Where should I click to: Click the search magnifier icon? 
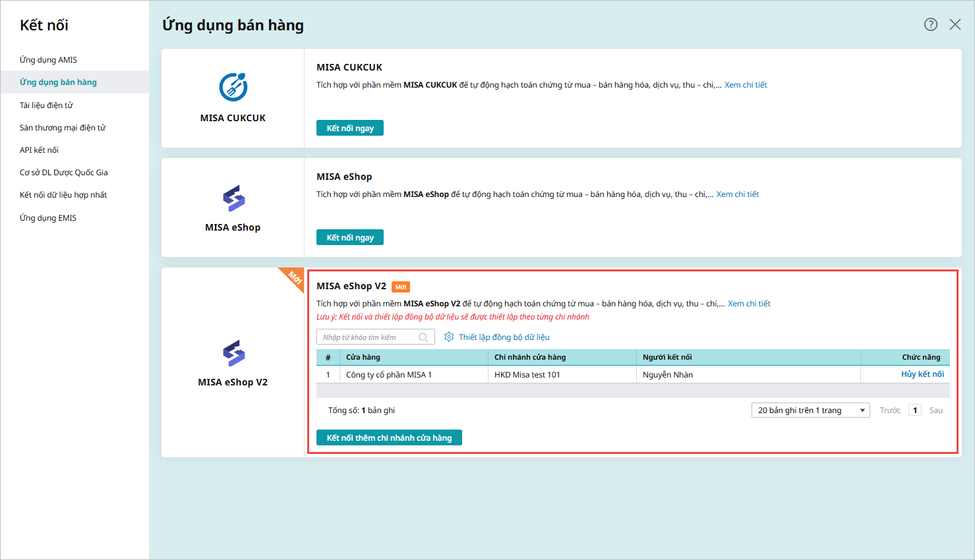(424, 337)
